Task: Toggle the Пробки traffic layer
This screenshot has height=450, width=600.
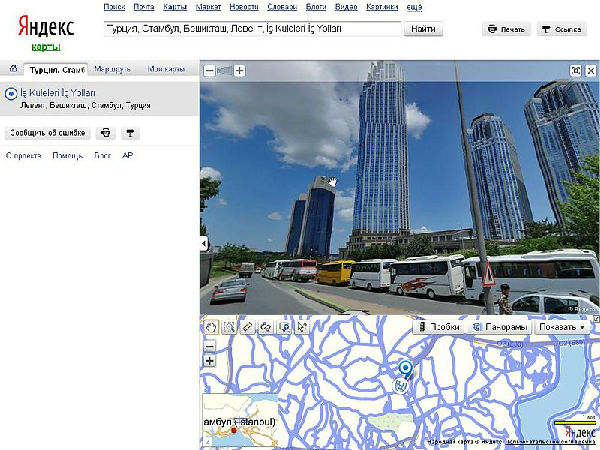Action: (437, 327)
